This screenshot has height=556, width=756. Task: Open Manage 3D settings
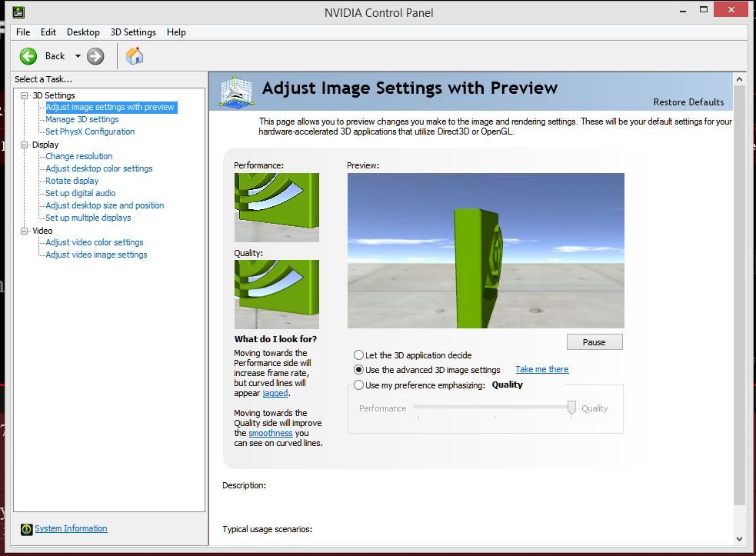coord(82,119)
